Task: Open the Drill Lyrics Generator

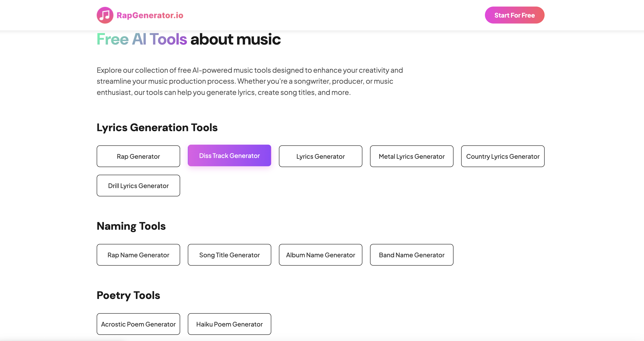Action: tap(138, 185)
